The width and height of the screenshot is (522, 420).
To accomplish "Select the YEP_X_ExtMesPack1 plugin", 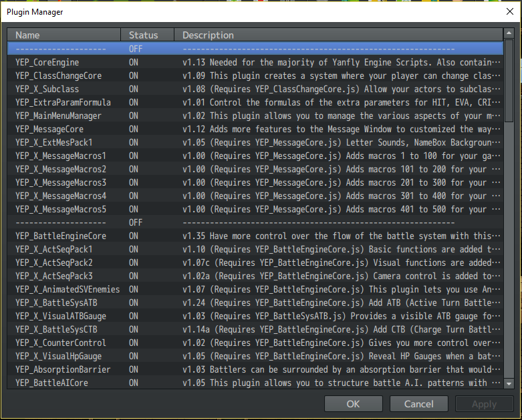I will 255,142.
